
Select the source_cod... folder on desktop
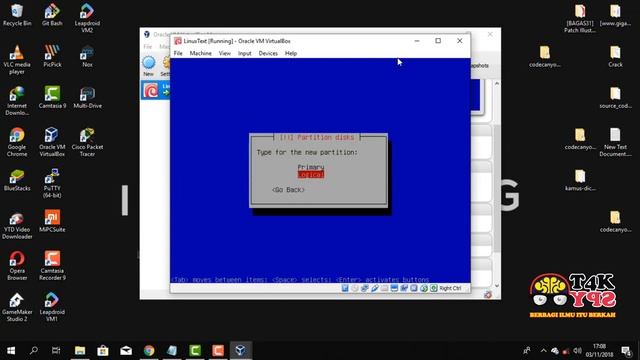point(615,98)
